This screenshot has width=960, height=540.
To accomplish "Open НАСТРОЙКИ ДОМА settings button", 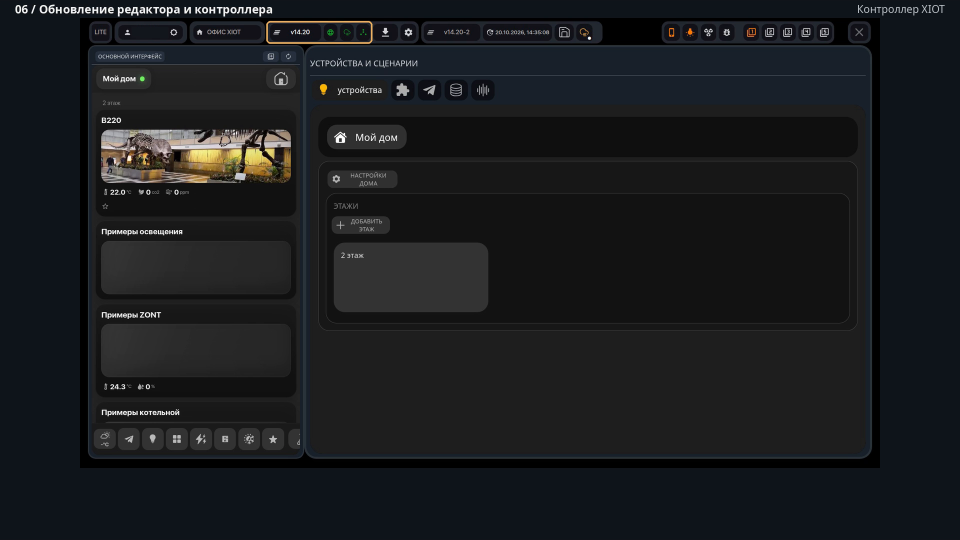I will tap(362, 179).
